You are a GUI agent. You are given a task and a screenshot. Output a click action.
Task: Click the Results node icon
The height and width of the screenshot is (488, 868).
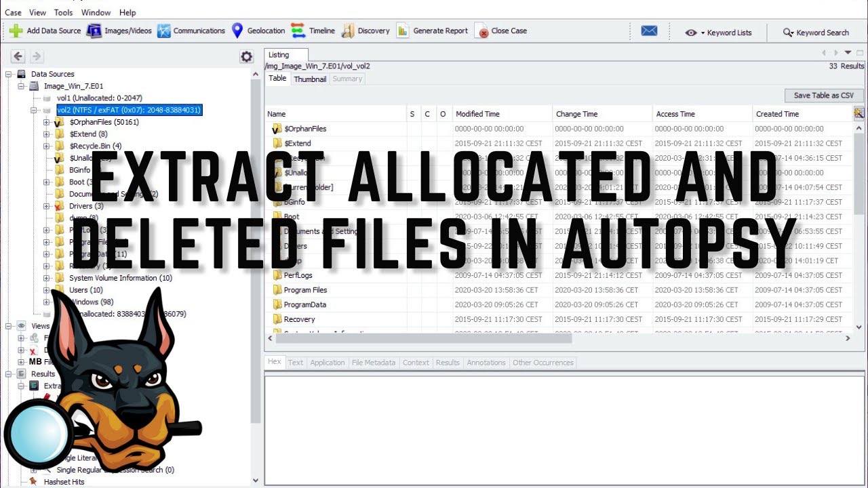tap(21, 373)
